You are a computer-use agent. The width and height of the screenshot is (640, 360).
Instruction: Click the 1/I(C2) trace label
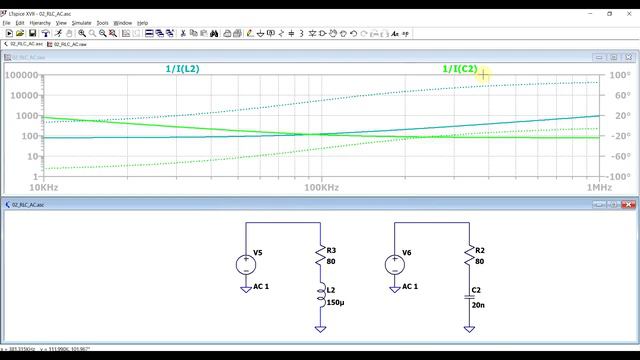tap(460, 69)
